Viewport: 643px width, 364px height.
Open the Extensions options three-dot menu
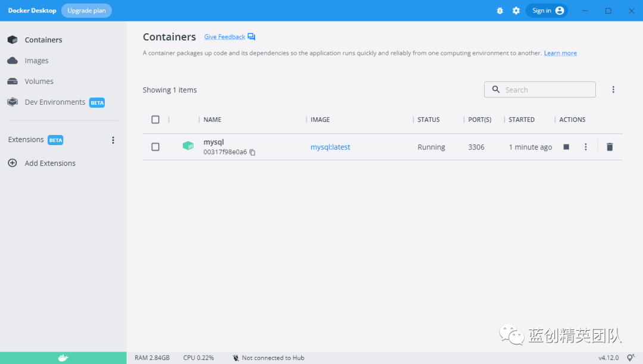[x=113, y=140]
